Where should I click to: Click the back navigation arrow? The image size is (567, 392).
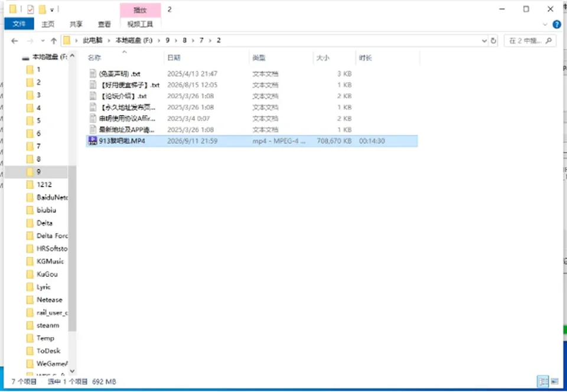(14, 41)
